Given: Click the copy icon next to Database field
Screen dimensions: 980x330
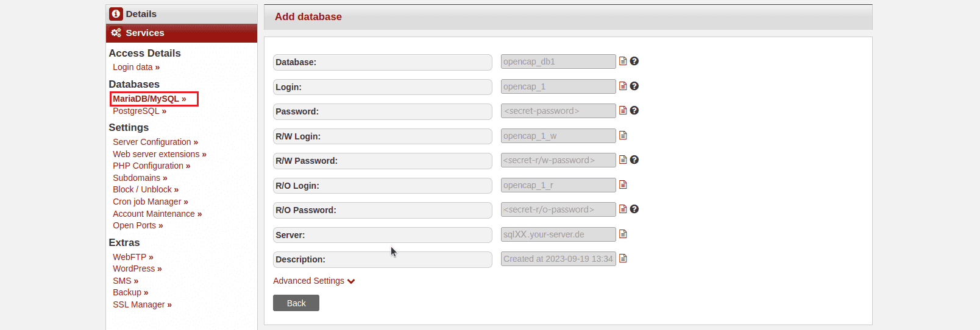Looking at the screenshot, I should [x=623, y=61].
